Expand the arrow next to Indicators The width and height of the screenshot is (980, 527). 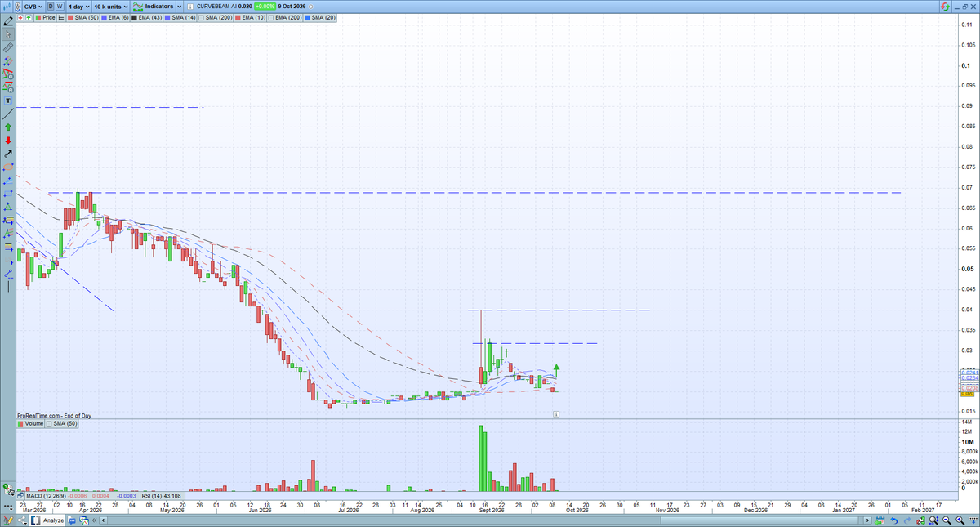[x=179, y=7]
